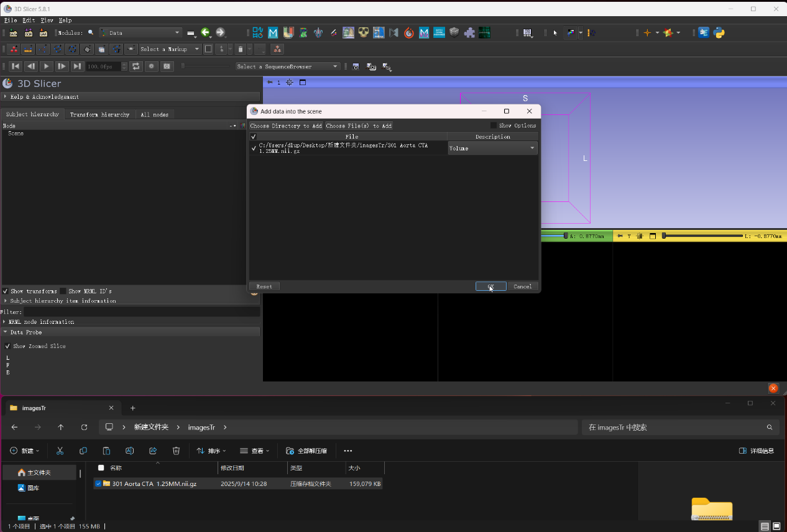Open the Select a SequenceBrowser dropdown
The image size is (787, 532).
[287, 66]
